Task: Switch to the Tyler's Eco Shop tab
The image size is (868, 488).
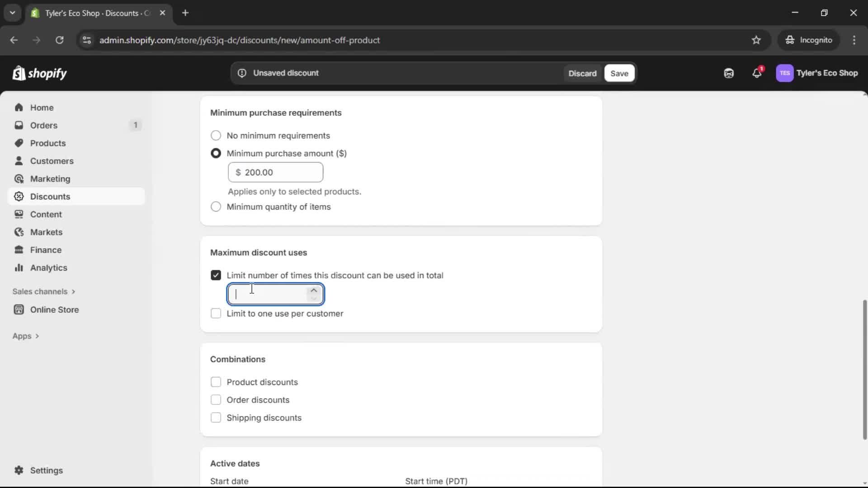Action: click(90, 13)
